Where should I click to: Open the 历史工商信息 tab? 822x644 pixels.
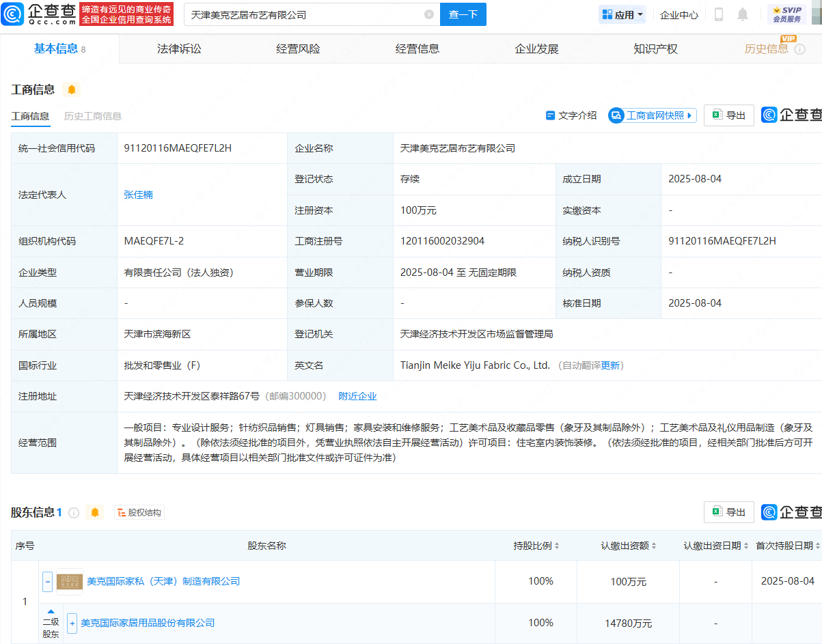coord(93,115)
